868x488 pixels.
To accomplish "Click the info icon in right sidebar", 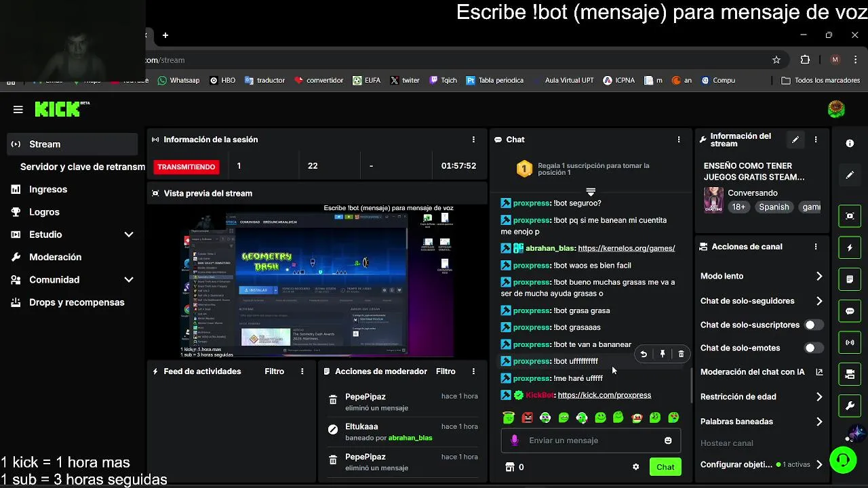I will click(850, 144).
